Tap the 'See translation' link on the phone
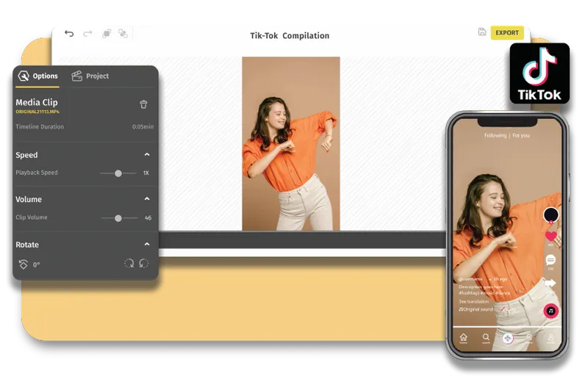 [x=474, y=302]
